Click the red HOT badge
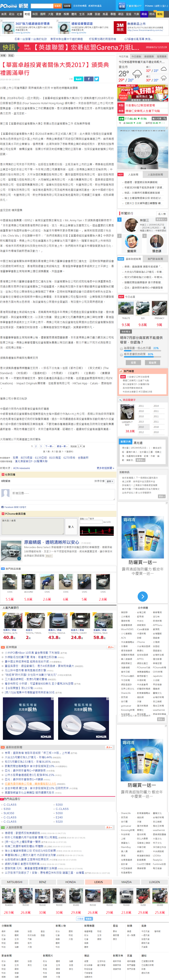The width and height of the screenshot is (169, 980). (120, 175)
